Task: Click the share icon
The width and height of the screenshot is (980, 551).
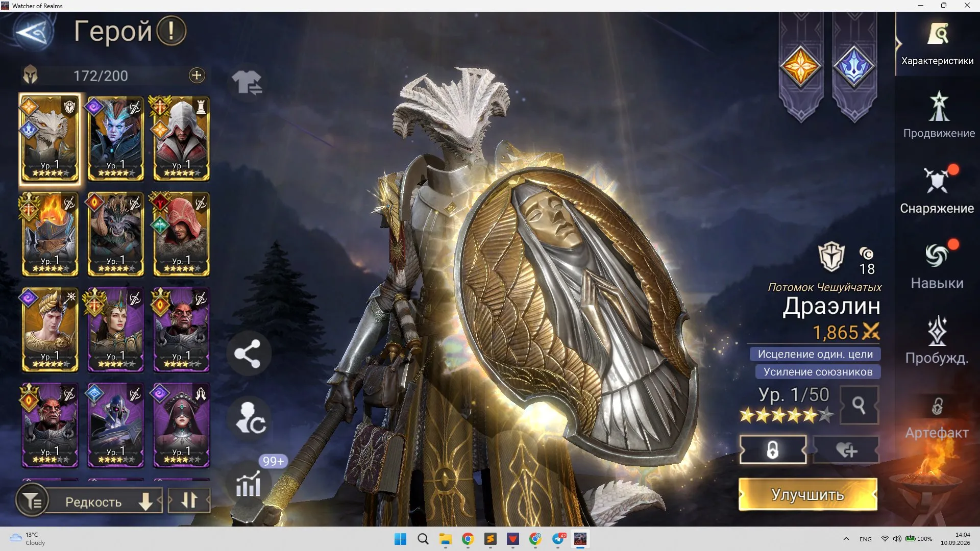Action: [x=248, y=354]
